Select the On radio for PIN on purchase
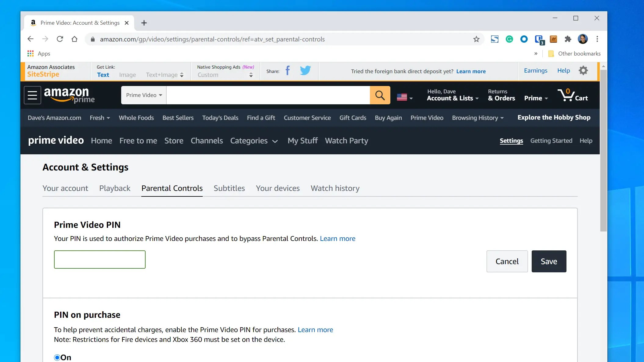644x362 pixels. click(57, 357)
